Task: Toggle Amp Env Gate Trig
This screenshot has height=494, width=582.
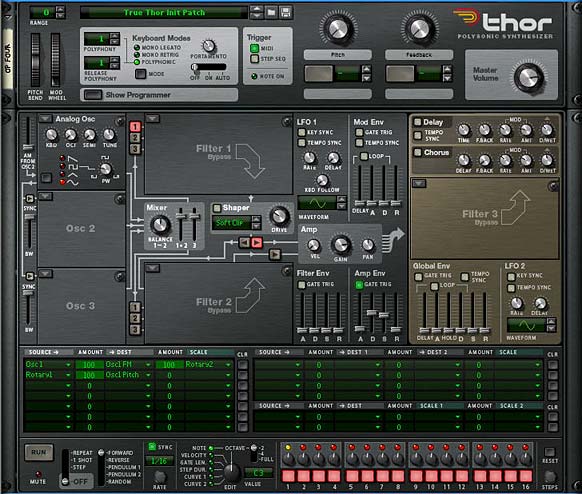Action: click(x=359, y=285)
